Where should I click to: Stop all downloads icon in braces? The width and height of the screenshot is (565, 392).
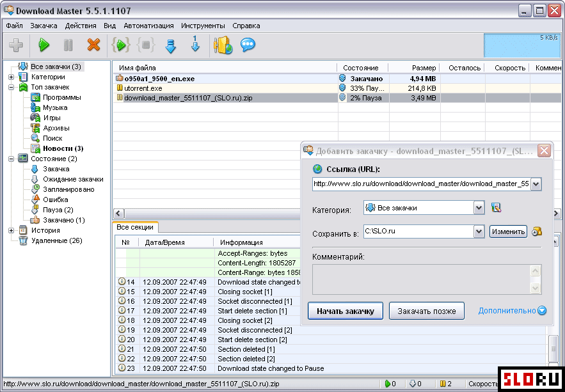(x=146, y=45)
